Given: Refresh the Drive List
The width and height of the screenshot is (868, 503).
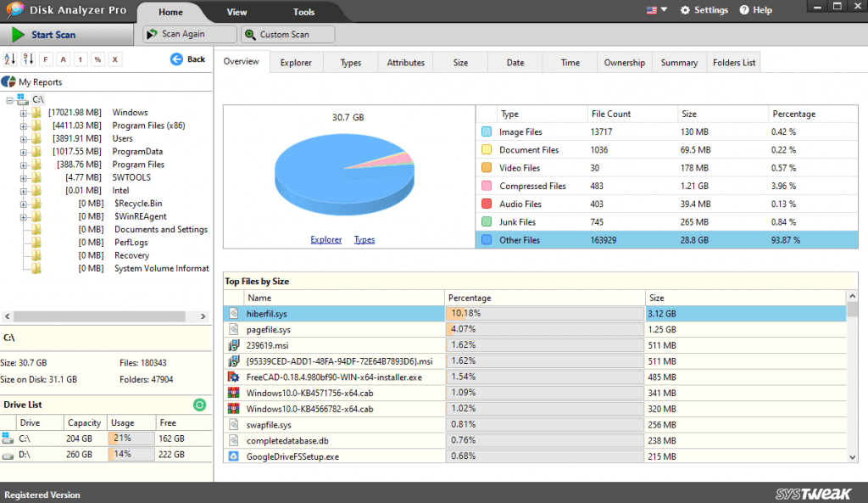Looking at the screenshot, I should (200, 405).
